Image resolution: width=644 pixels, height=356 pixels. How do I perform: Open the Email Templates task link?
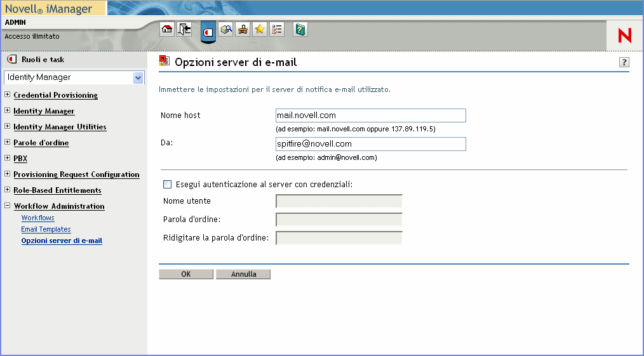point(46,229)
